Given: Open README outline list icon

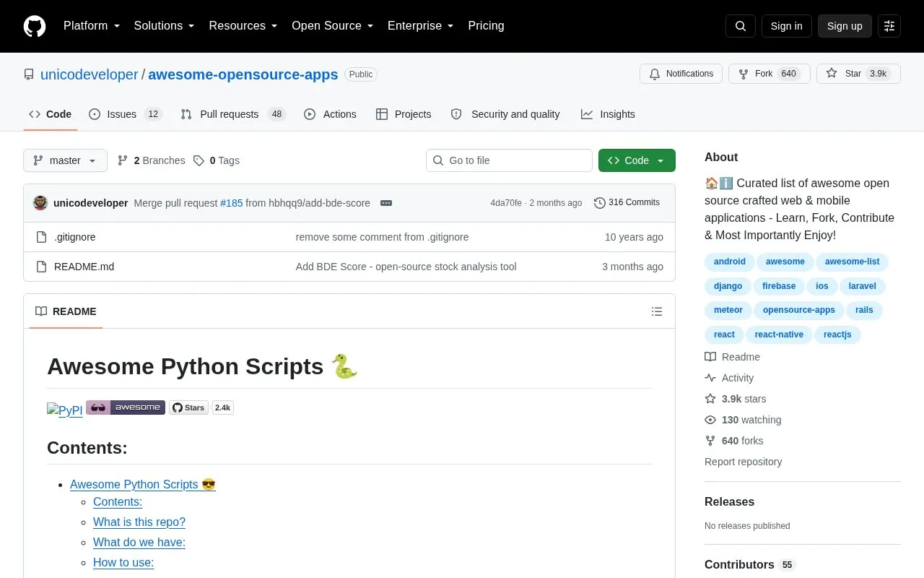Looking at the screenshot, I should (657, 311).
